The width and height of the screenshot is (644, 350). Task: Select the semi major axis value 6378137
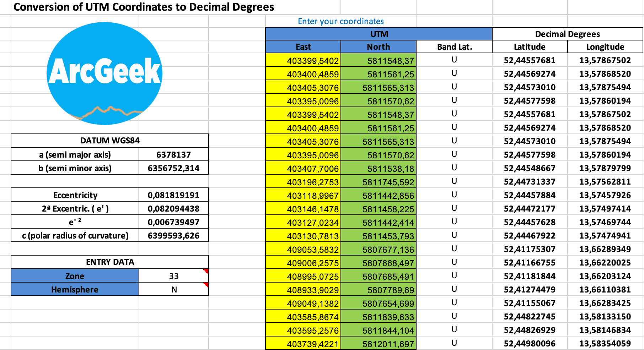(173, 154)
